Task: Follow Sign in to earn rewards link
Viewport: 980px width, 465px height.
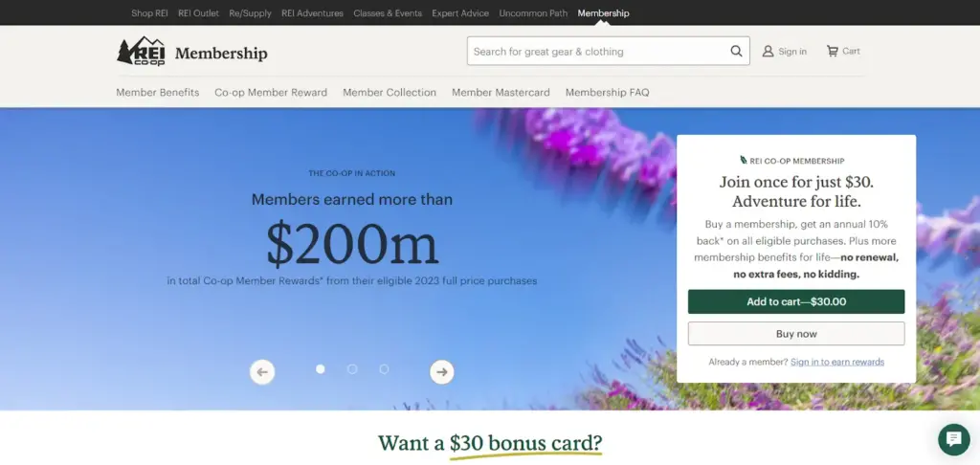Action: [836, 362]
